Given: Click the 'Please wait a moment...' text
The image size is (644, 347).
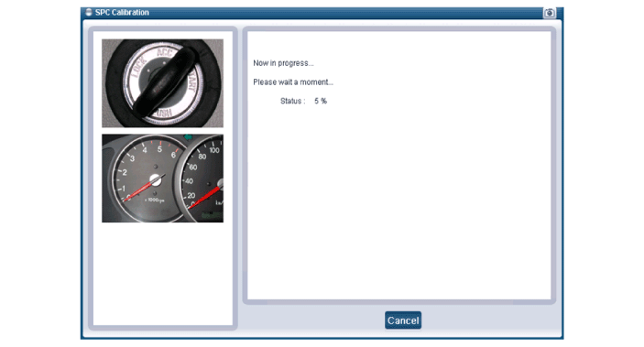Looking at the screenshot, I should (293, 82).
